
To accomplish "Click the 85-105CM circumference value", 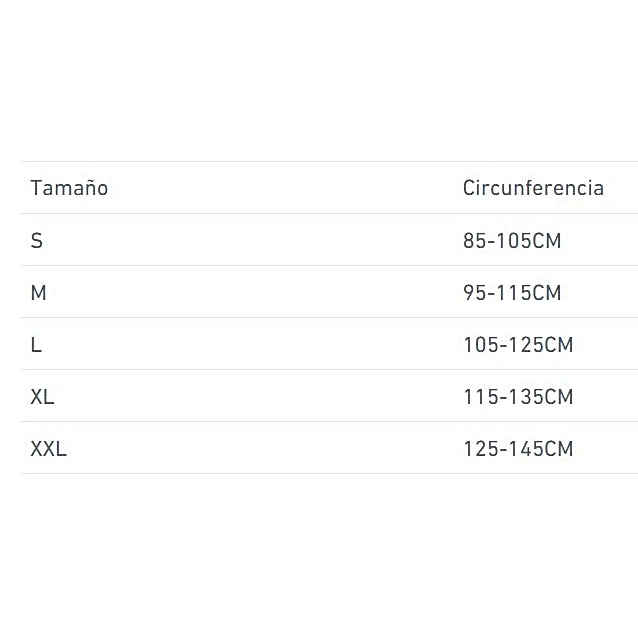I will (511, 241).
